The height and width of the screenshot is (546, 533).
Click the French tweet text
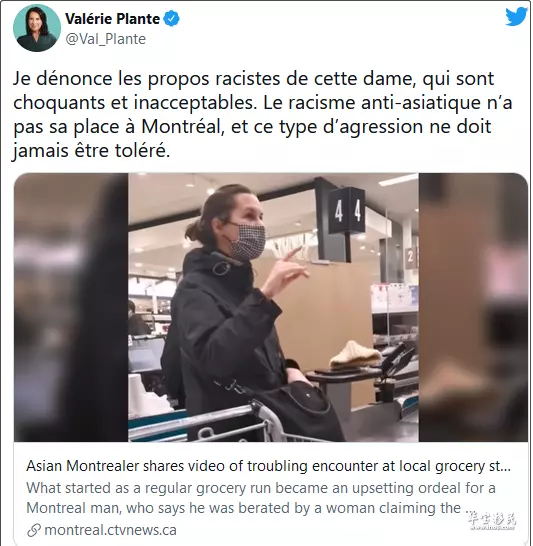pos(263,115)
